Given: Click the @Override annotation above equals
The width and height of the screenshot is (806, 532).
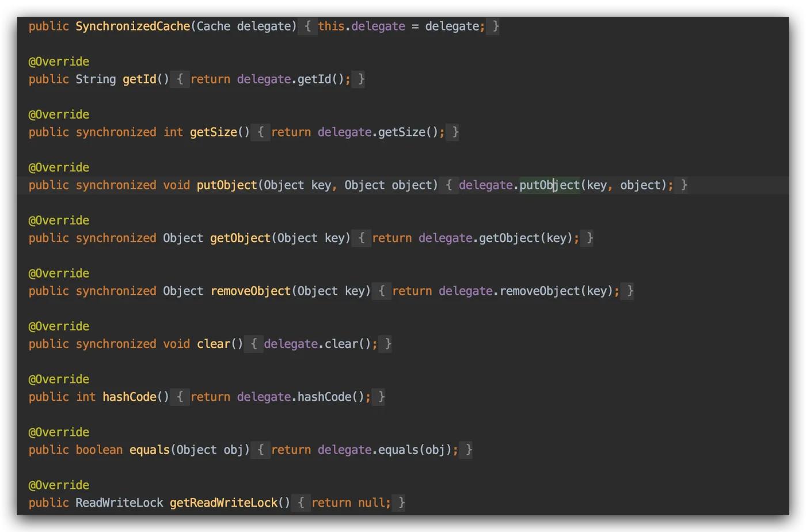Looking at the screenshot, I should click(x=59, y=432).
